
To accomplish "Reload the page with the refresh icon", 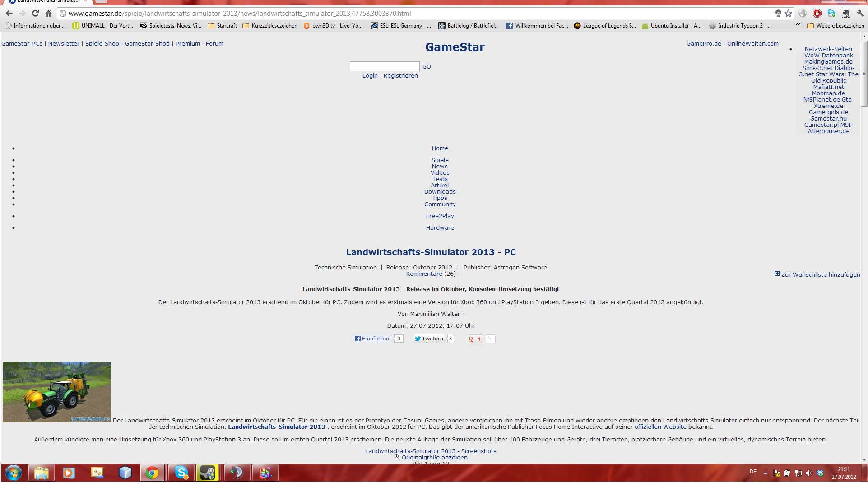I will (35, 14).
